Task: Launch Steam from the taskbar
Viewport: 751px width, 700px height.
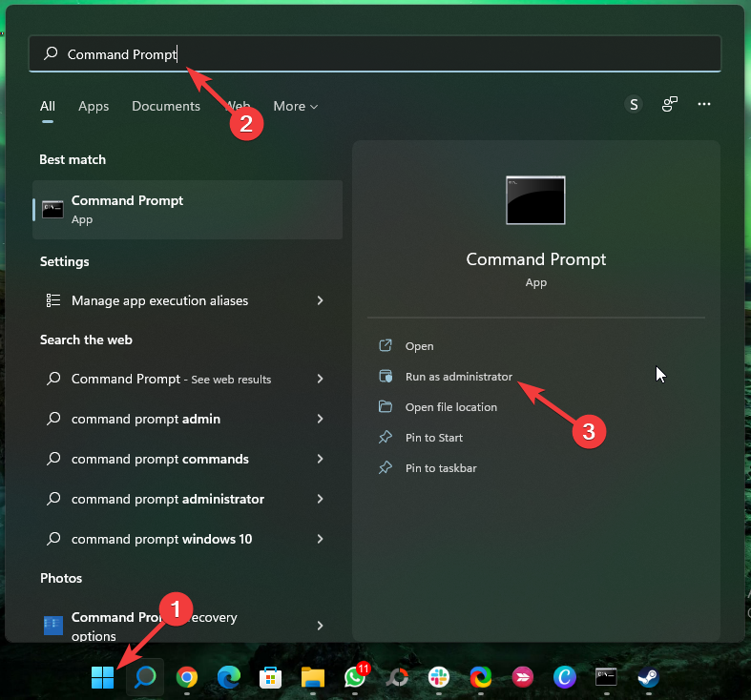Action: [x=649, y=677]
